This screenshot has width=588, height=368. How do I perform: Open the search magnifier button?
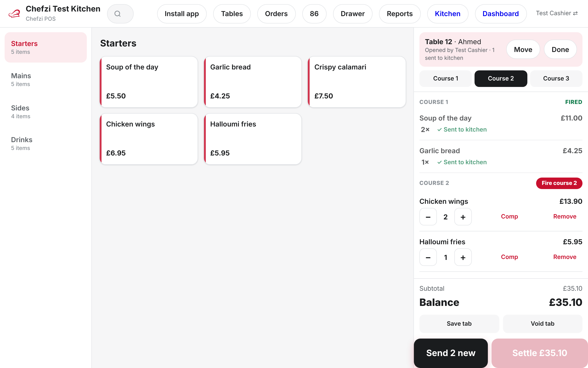coord(120,14)
